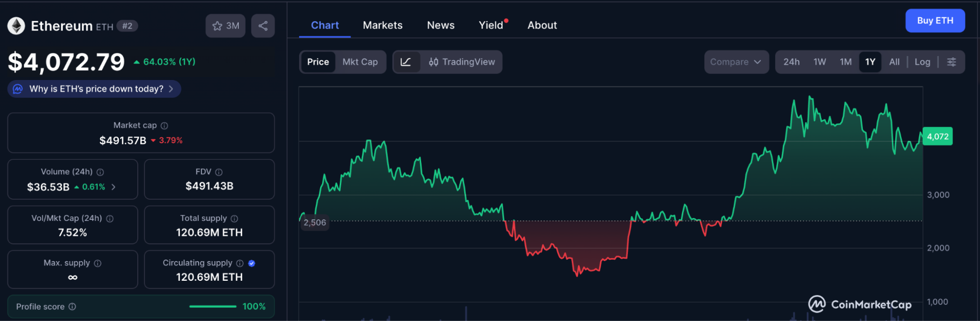Viewport: 980px width, 321px height.
Task: Click verified badge near Circulating supply
Action: [251, 264]
